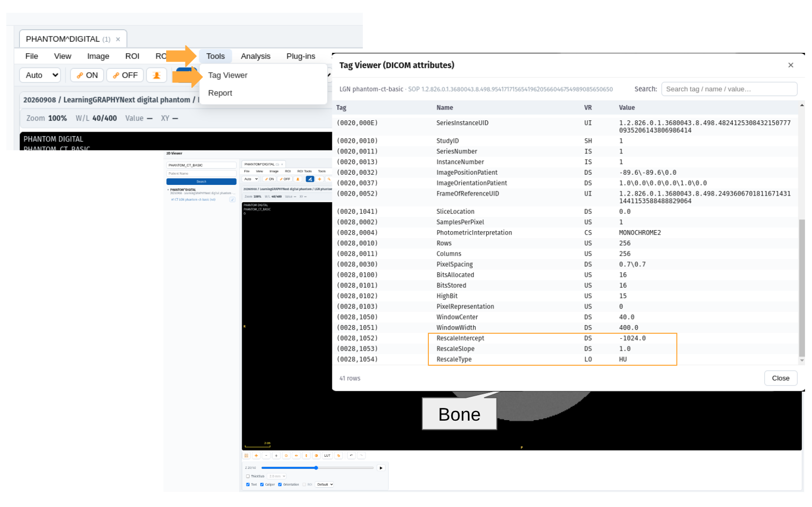Flip the image vertically
Screen dimensions: 812x507
point(306,456)
